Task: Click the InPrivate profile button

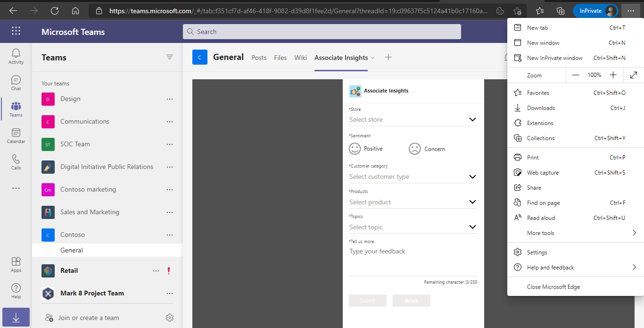Action: coord(595,10)
